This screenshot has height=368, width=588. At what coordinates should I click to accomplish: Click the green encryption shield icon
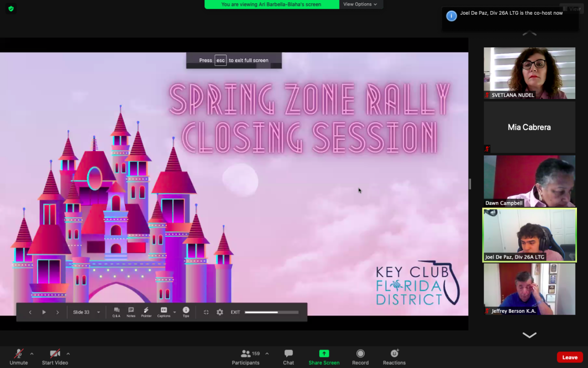click(11, 9)
